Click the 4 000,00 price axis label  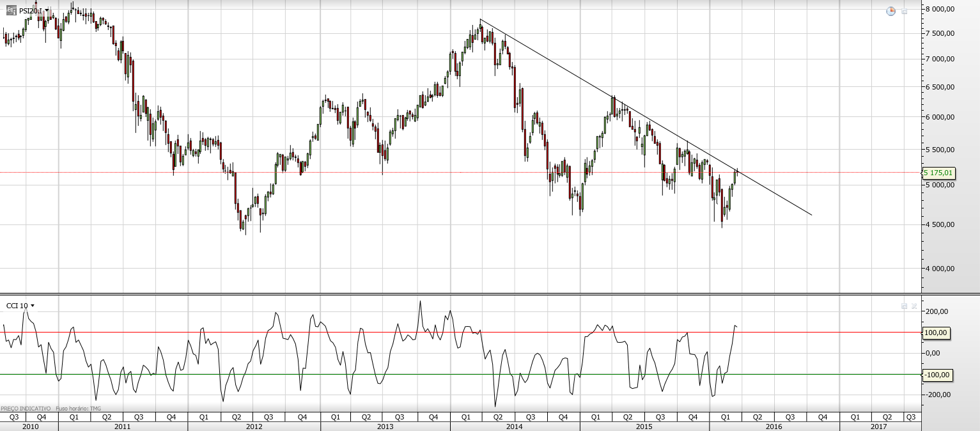pos(939,269)
